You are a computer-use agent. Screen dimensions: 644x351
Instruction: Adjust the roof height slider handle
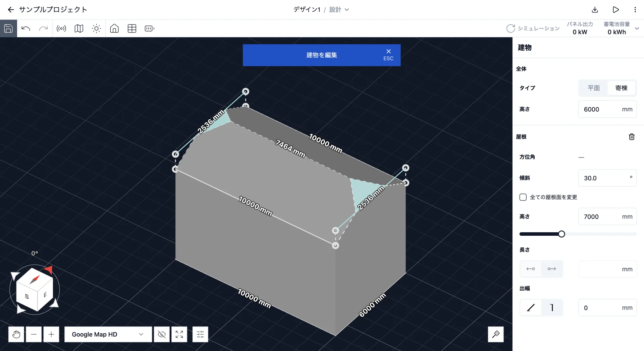[x=561, y=234]
